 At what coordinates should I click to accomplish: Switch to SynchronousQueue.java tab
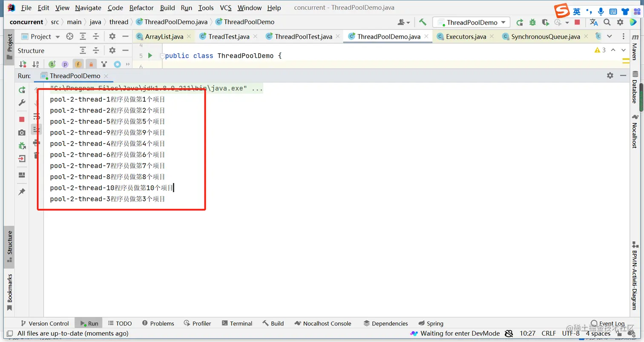coord(546,37)
